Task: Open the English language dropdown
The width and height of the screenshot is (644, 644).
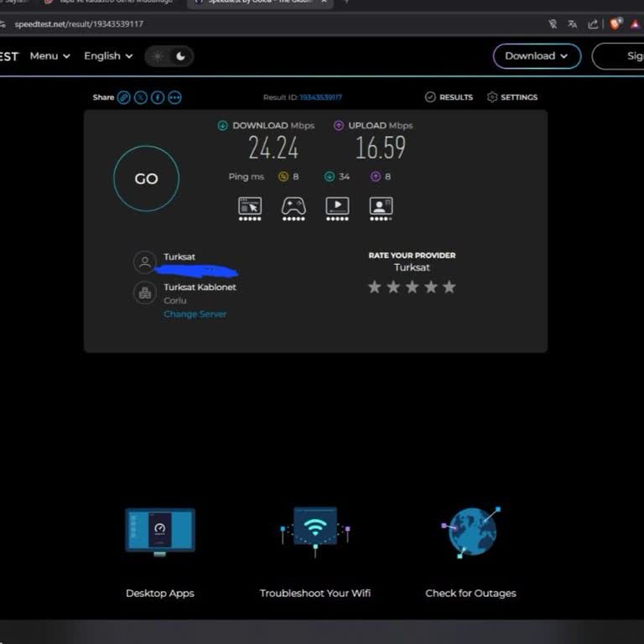Action: pos(108,56)
